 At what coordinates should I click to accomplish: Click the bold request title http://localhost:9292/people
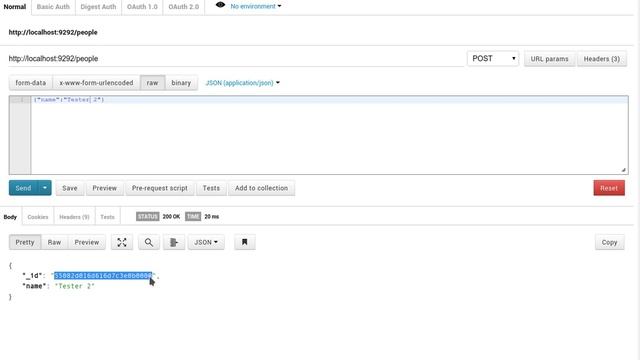coord(53,32)
